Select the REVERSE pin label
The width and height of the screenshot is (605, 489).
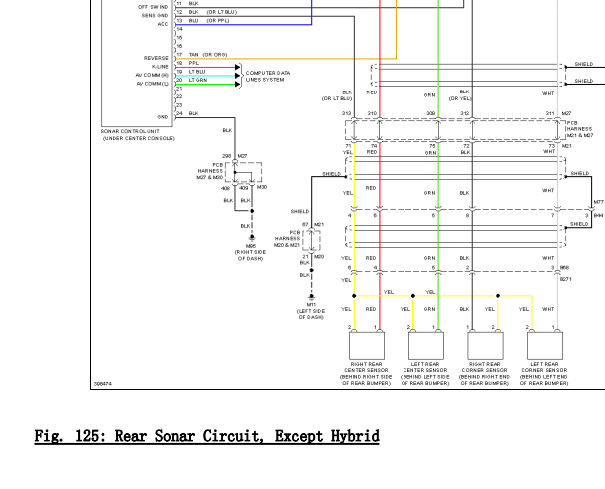(x=156, y=58)
